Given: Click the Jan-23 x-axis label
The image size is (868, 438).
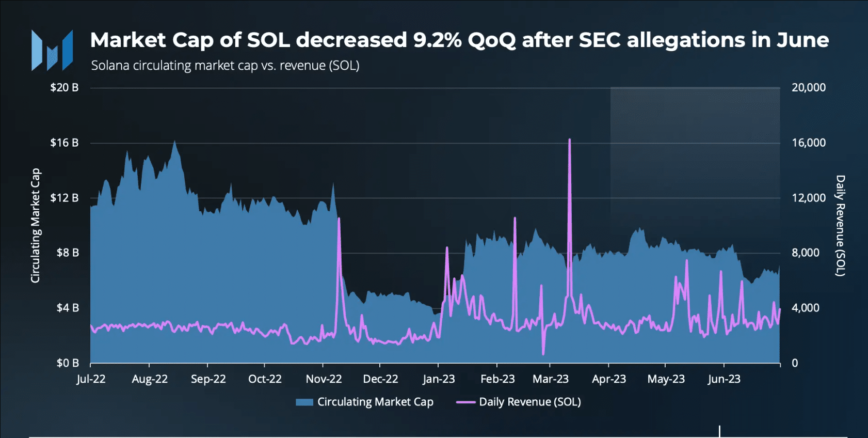Looking at the screenshot, I should click(439, 379).
